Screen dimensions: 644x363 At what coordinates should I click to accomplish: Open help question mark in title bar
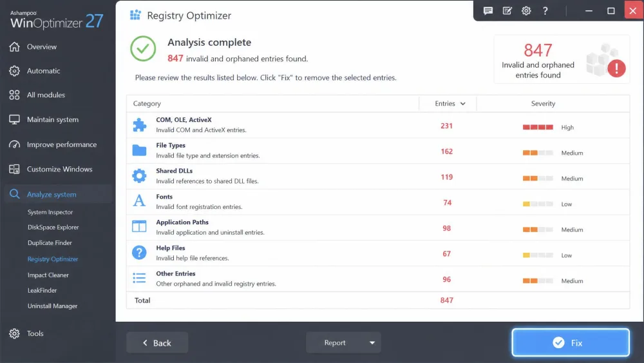click(x=545, y=11)
